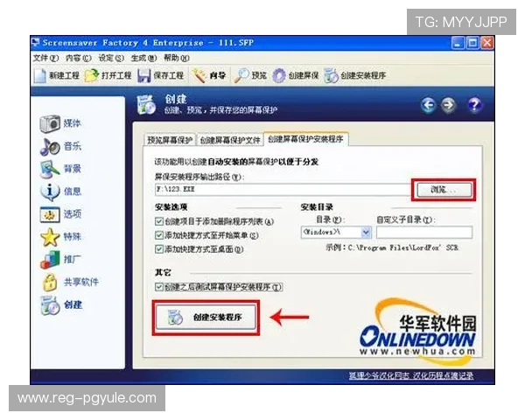Click the link in bottom status bar
The image size is (525, 420).
(x=411, y=375)
